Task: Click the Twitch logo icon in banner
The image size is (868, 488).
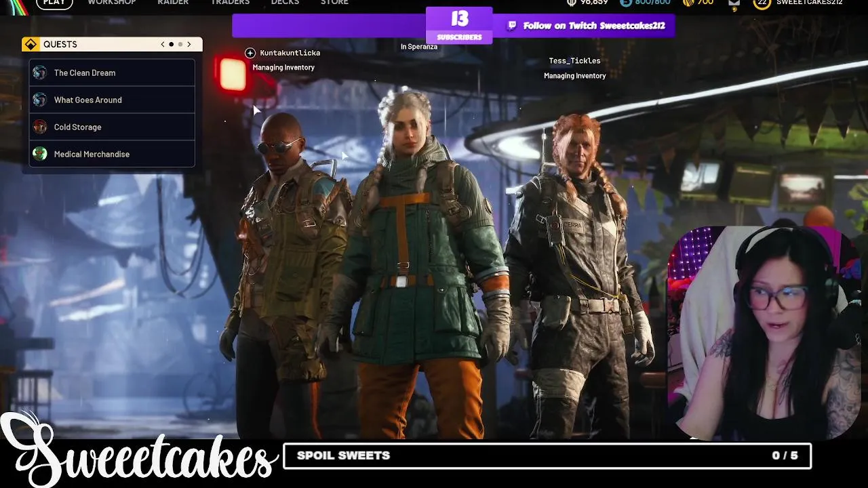Action: tap(512, 26)
